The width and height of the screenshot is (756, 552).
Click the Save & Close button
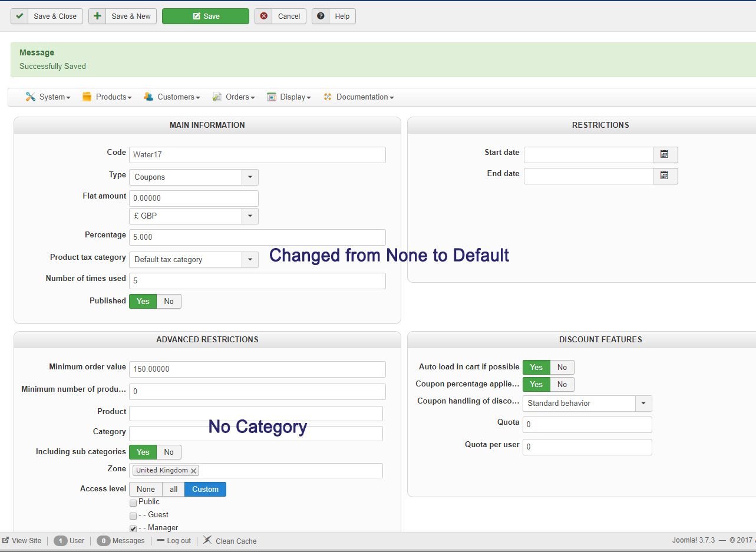(47, 16)
